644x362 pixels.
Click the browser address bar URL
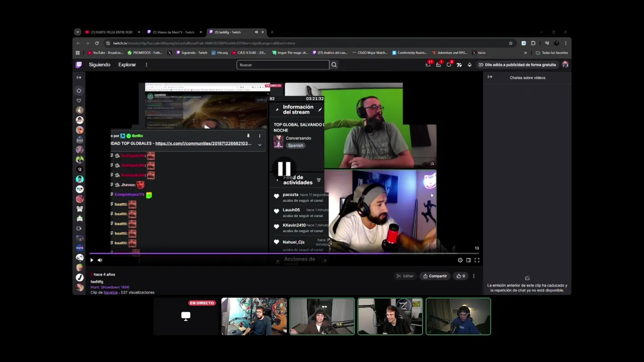pyautogui.click(x=204, y=43)
